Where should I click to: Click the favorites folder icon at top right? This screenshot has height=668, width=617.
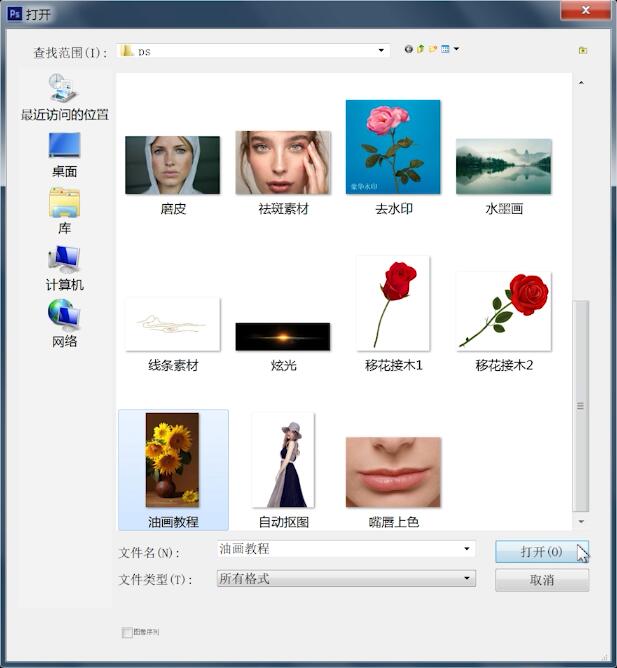click(583, 51)
